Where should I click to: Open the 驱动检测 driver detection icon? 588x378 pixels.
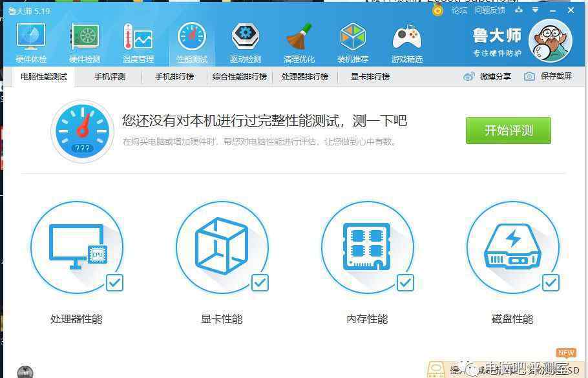246,43
